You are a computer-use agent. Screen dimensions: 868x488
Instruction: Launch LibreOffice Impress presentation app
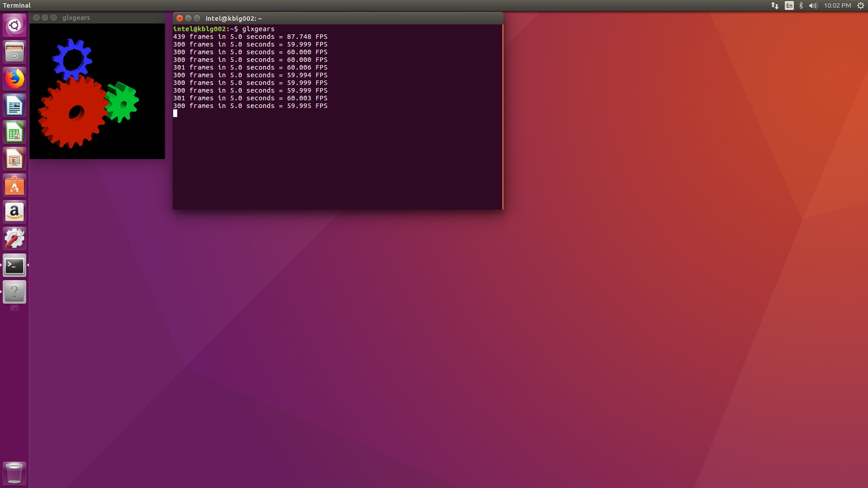pos(14,159)
